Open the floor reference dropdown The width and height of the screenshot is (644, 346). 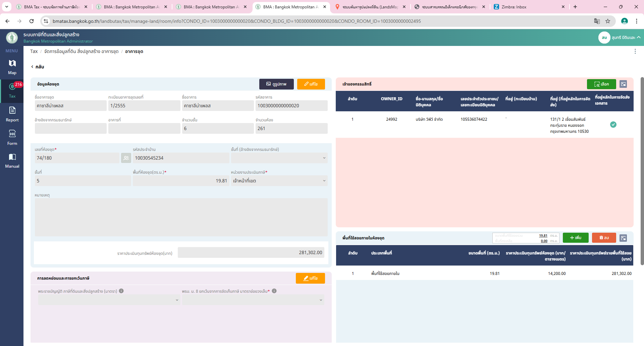(x=279, y=158)
